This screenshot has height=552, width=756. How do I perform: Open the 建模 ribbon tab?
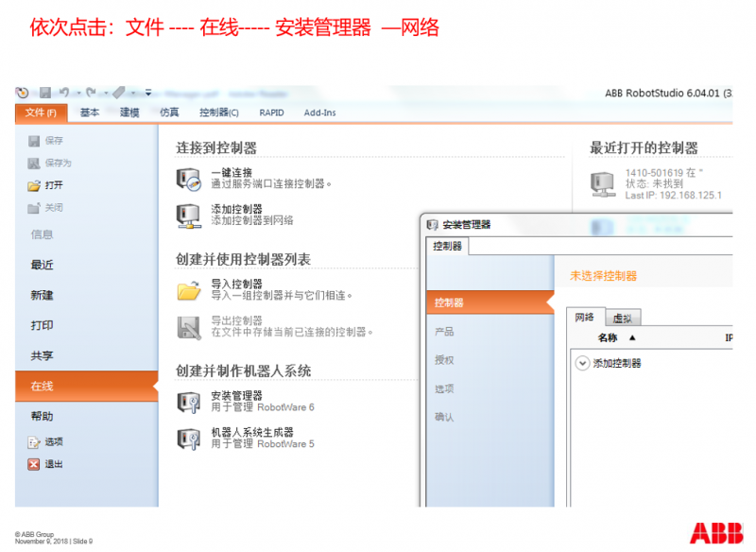click(x=129, y=112)
